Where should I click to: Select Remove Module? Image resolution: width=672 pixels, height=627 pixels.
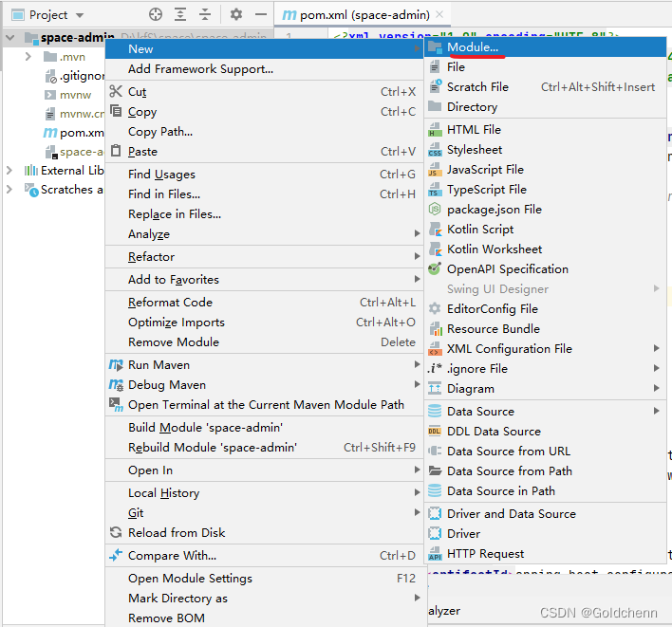point(264,341)
